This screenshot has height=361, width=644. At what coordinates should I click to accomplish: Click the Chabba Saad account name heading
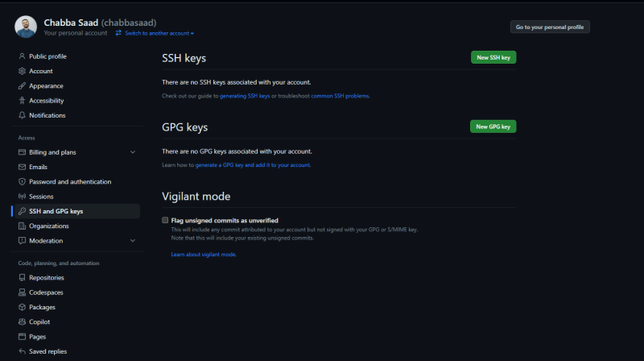pos(71,23)
